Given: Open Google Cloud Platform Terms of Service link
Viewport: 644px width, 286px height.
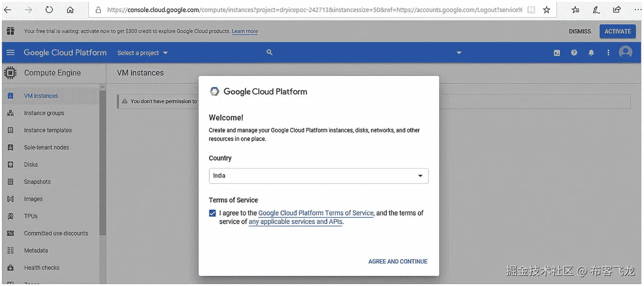Looking at the screenshot, I should pos(315,213).
